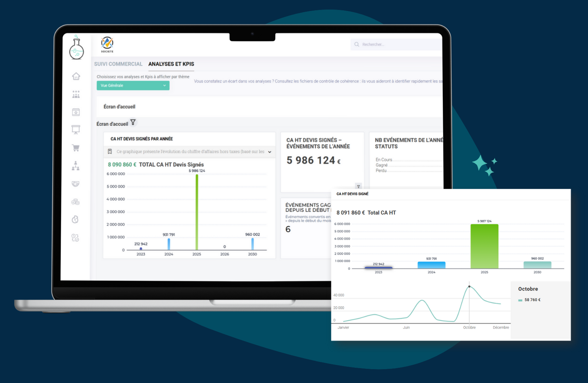Open the handshake partners sidebar icon
This screenshot has width=588, height=383.
click(x=75, y=184)
